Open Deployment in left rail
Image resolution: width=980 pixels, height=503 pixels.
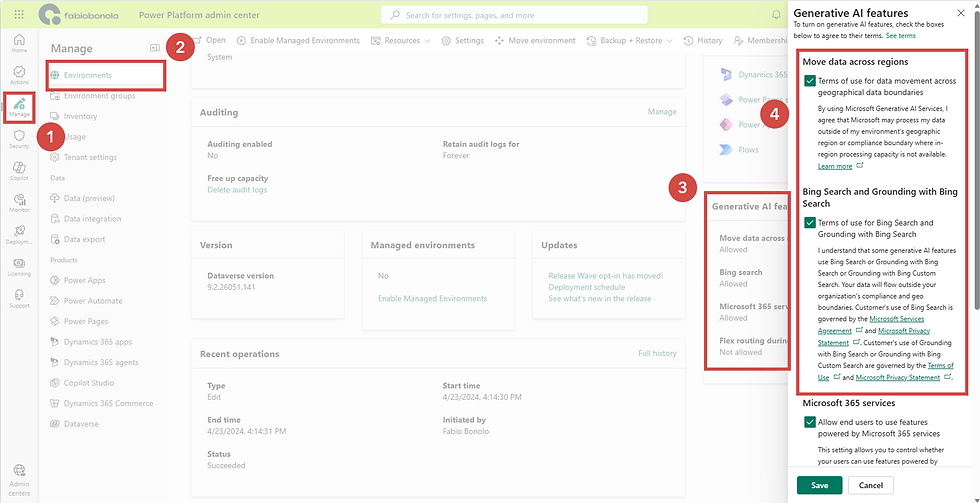pos(19,236)
